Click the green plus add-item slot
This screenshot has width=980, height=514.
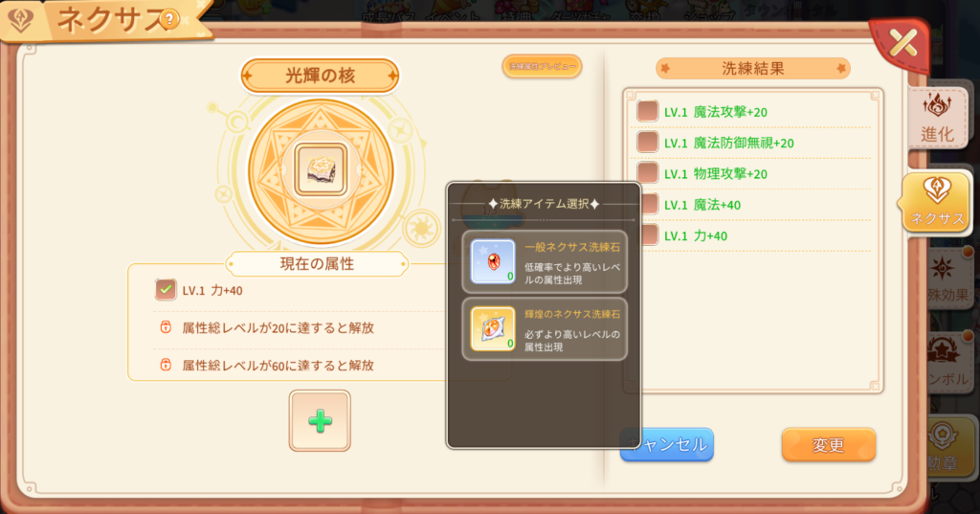(x=320, y=421)
